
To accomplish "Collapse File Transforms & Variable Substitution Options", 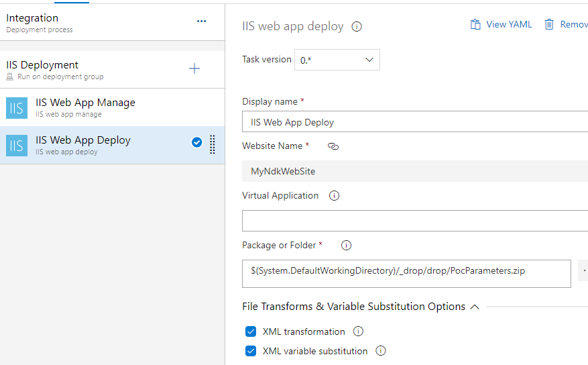I will (x=475, y=307).
